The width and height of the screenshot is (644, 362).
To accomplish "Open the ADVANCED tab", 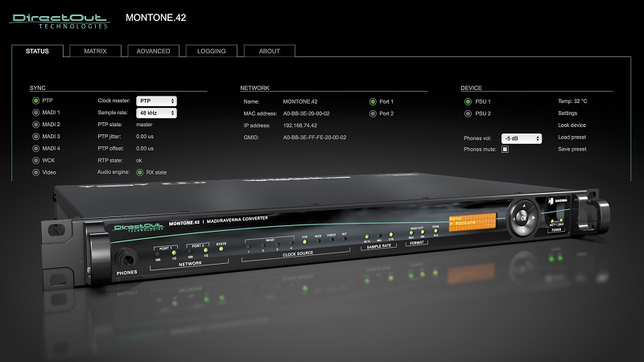I will [x=153, y=51].
